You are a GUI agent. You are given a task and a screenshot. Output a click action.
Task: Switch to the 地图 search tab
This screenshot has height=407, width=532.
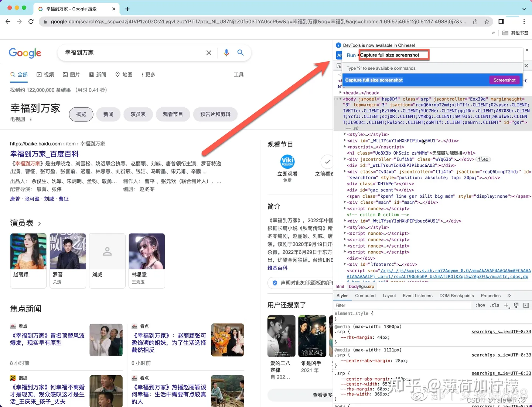coord(124,75)
